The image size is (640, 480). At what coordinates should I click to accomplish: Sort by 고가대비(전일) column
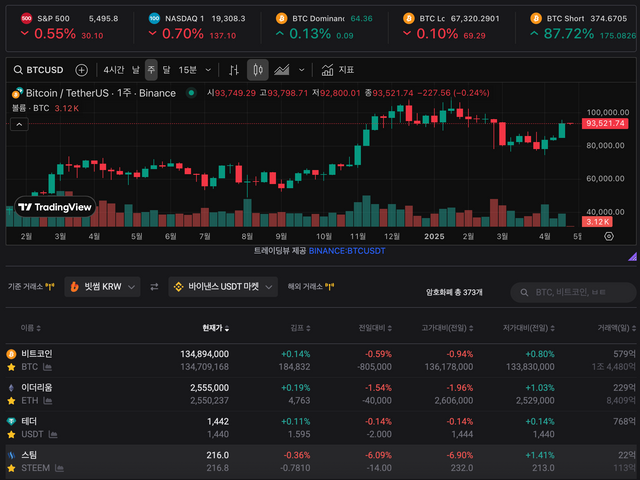(x=447, y=328)
